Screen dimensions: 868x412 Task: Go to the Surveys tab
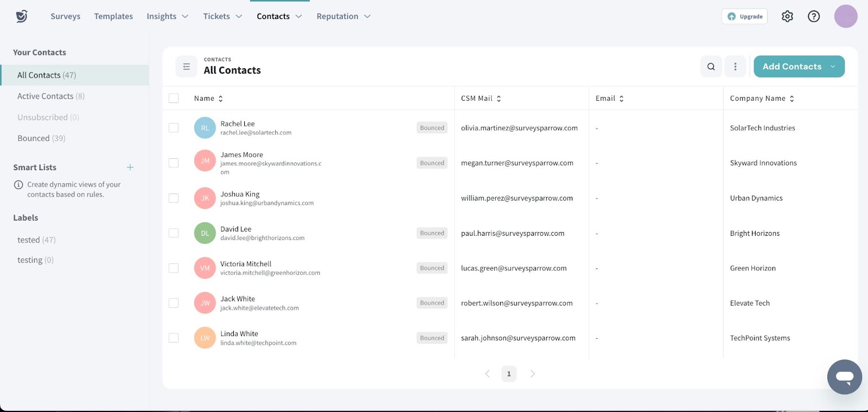pyautogui.click(x=65, y=16)
